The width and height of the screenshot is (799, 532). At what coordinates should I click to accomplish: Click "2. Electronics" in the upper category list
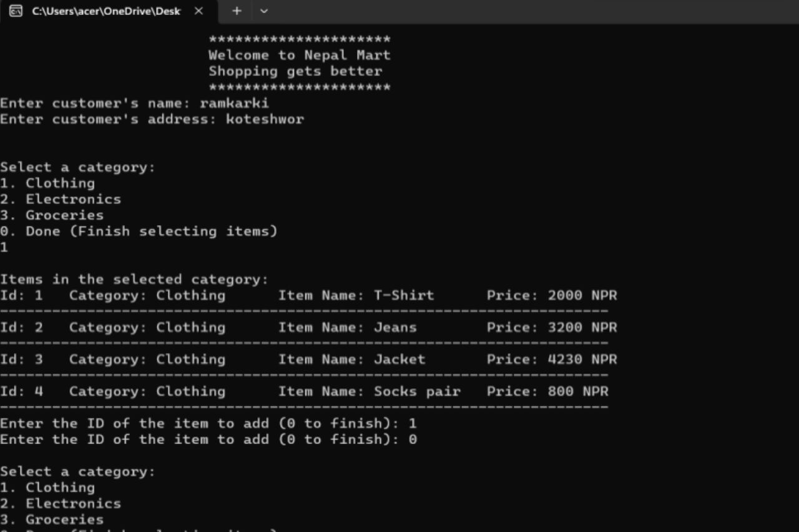(61, 200)
